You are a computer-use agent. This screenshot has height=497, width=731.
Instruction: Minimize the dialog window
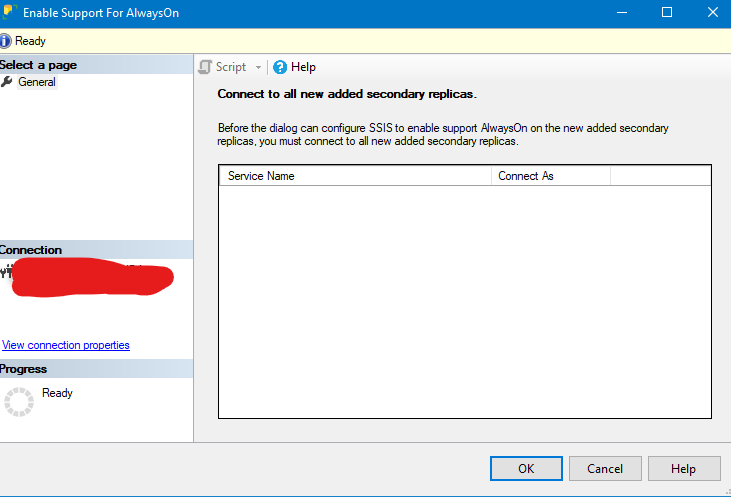(x=621, y=13)
